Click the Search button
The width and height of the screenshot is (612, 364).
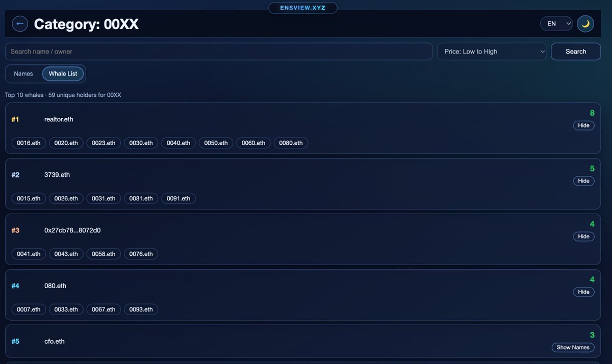pyautogui.click(x=576, y=51)
